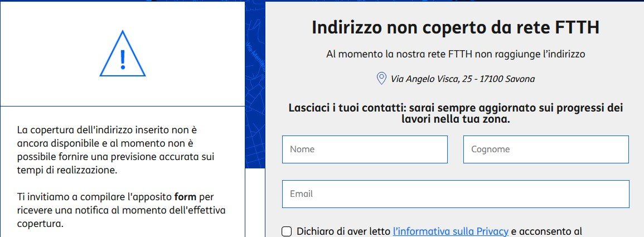This screenshot has width=644, height=237.
Task: Click into the Email text field
Action: 456,194
